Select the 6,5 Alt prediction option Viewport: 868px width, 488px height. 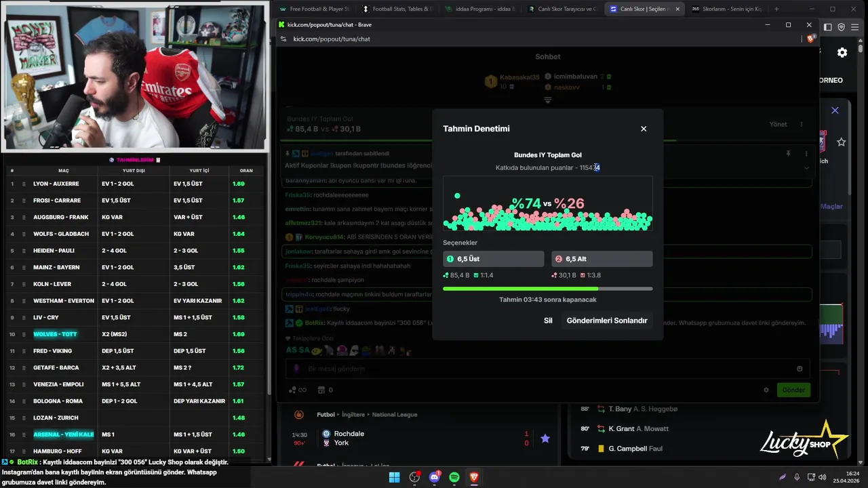click(602, 259)
